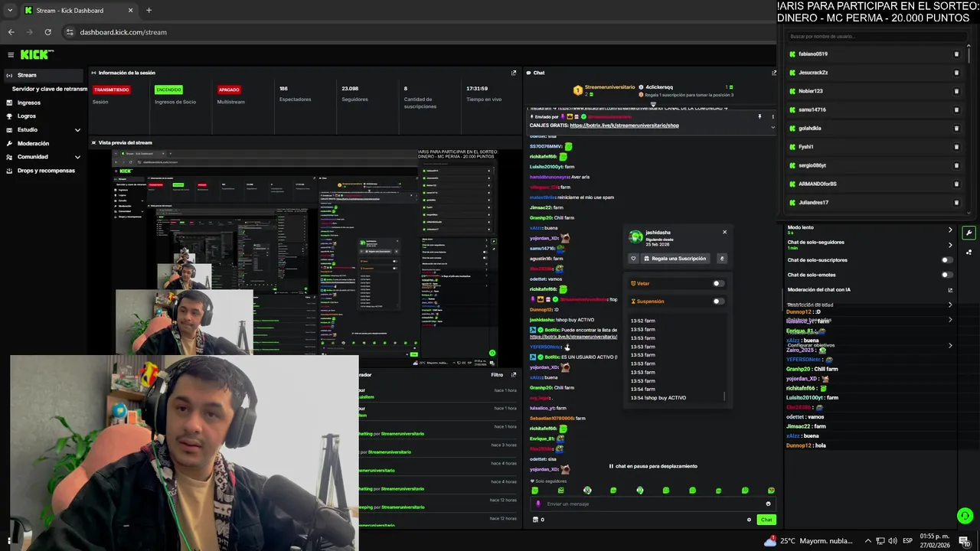Toggle Suspensión for jashidasha
980x551 pixels.
pos(717,301)
